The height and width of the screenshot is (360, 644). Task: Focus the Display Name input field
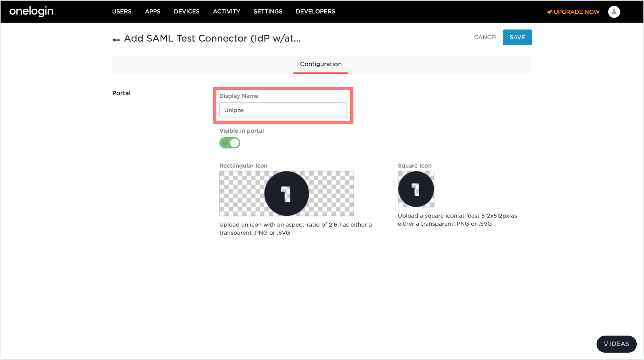(x=283, y=110)
